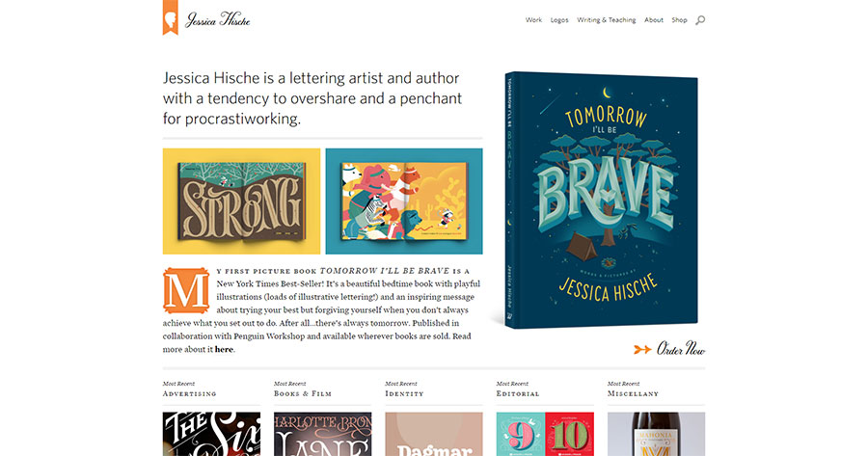View the Mahonia bottle thumbnail
This screenshot has width=868, height=456.
pyautogui.click(x=656, y=434)
